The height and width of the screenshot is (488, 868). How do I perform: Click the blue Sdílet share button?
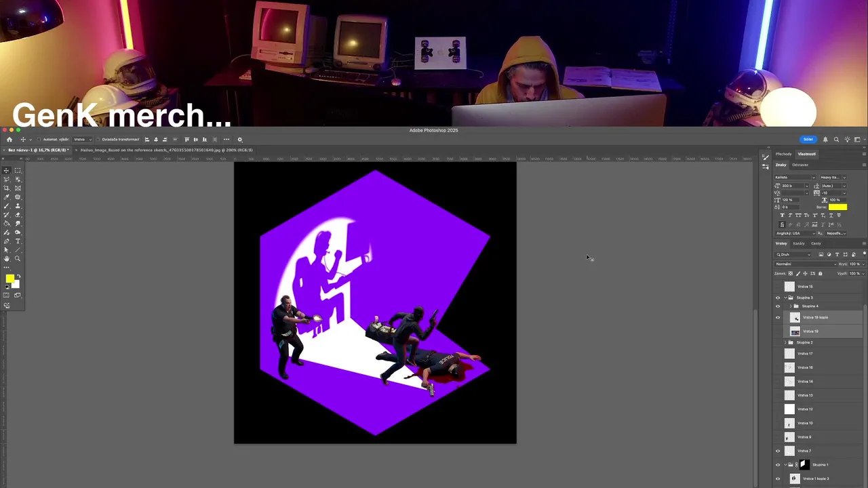tap(808, 140)
